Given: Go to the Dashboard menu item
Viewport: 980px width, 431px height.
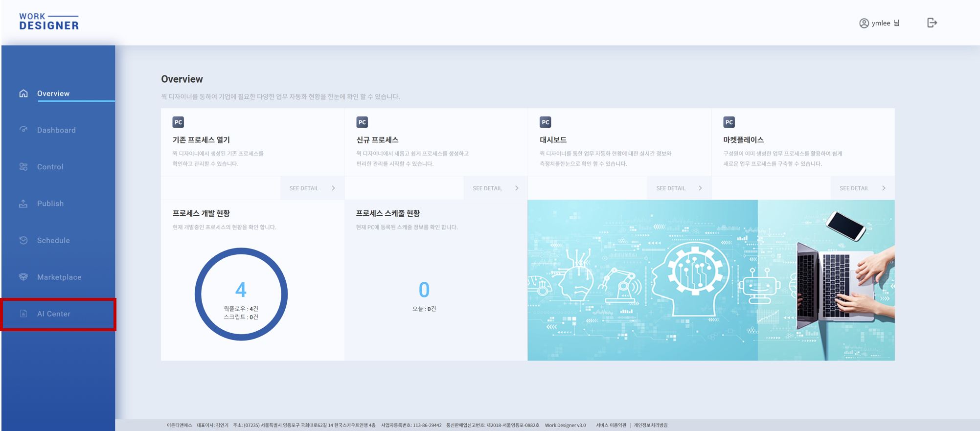Looking at the screenshot, I should point(56,130).
